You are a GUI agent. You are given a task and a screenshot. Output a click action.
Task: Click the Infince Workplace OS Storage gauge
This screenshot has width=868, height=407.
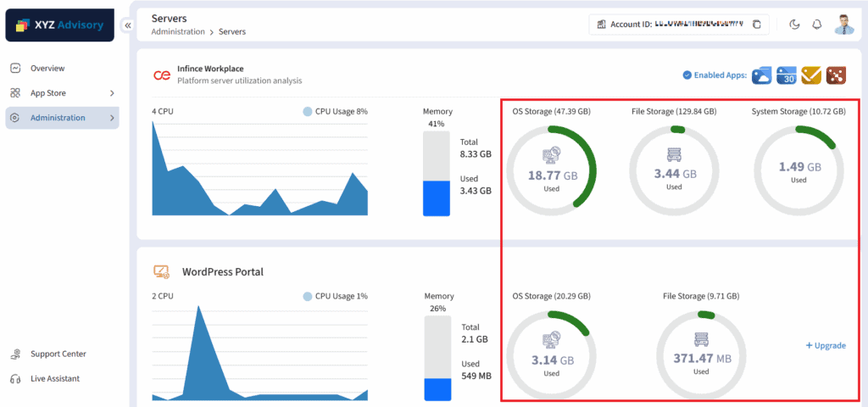pos(552,170)
